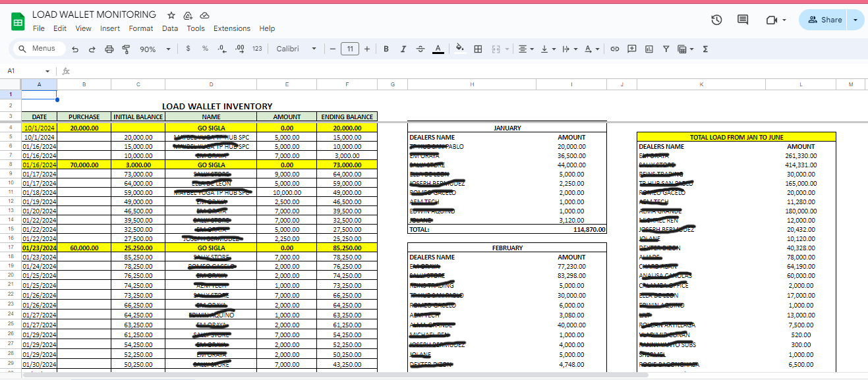Star the LOAD WALLET MONITORING document

(x=171, y=15)
